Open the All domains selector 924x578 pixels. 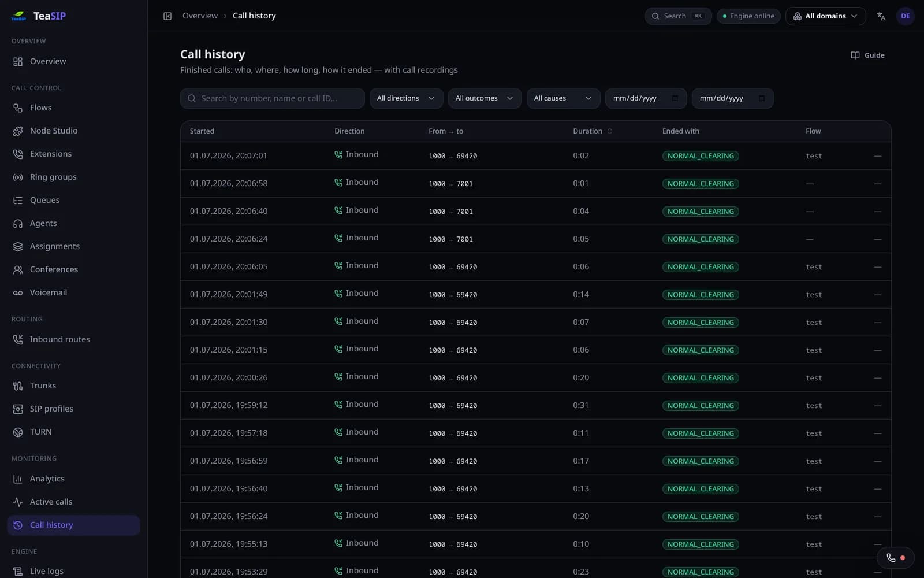click(825, 16)
